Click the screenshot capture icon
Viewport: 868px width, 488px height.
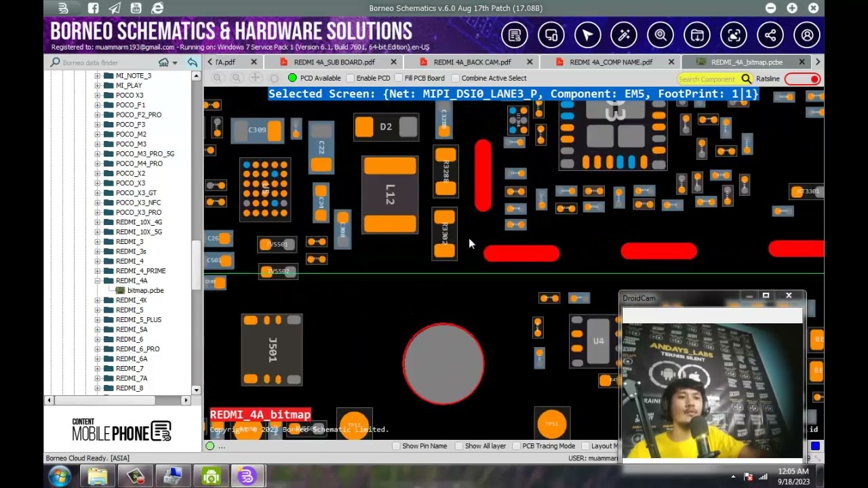pos(734,35)
